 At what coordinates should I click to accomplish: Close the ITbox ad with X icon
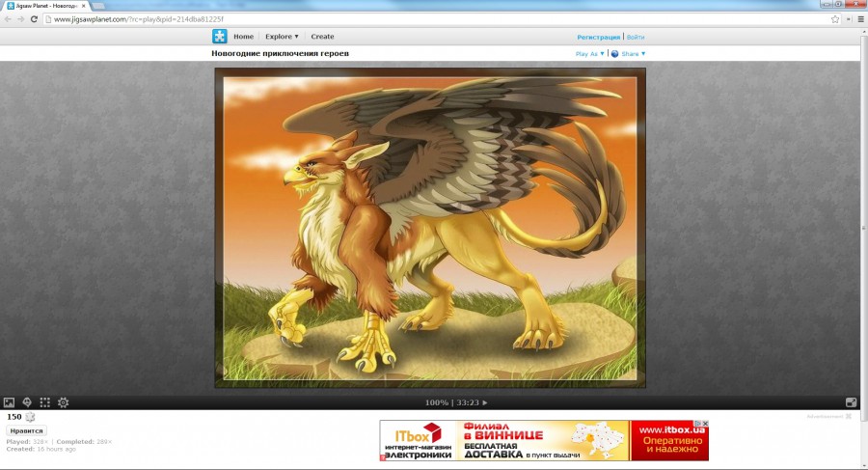(705, 424)
